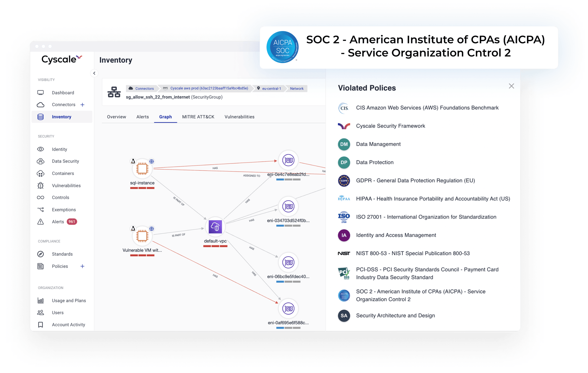The height and width of the screenshot is (373, 588).
Task: Click the Connectors breadcrumb
Action: coord(141,88)
